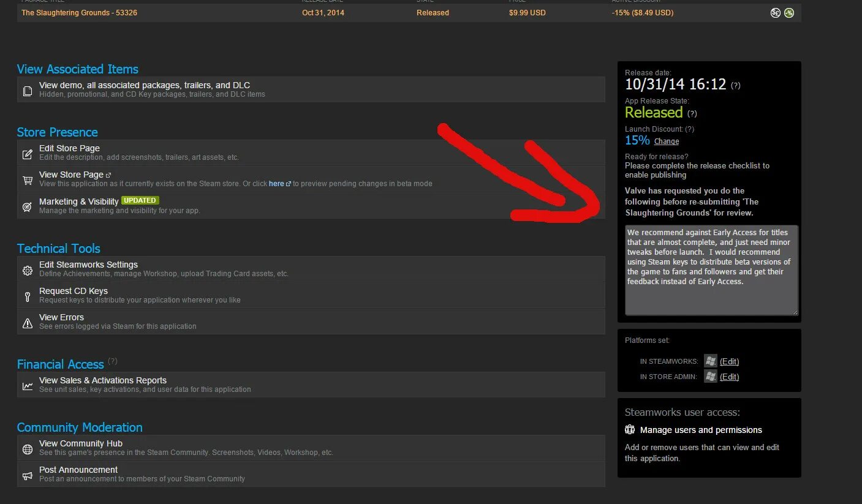
Task: Click the target icon for Marketing & Visibility
Action: pos(28,207)
